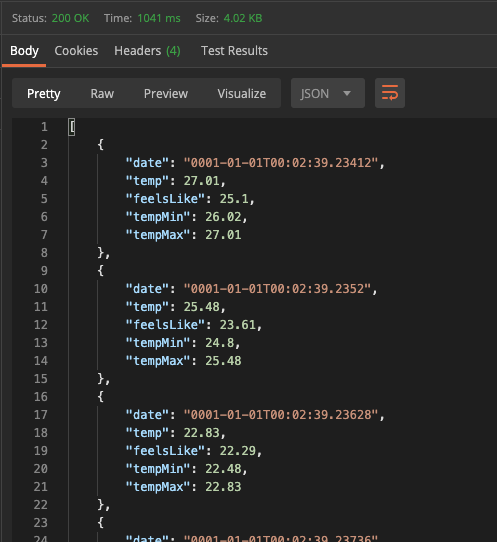Select the Pretty view mode
Image resolution: width=497 pixels, height=542 pixels.
(44, 93)
